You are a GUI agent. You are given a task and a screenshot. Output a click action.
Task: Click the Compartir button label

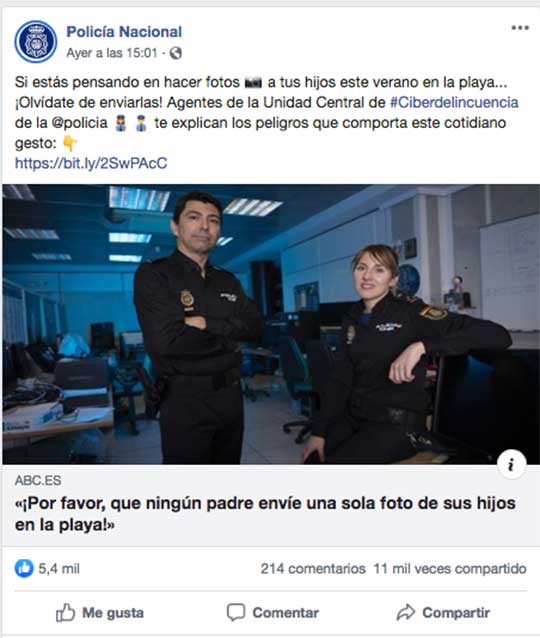point(456,613)
